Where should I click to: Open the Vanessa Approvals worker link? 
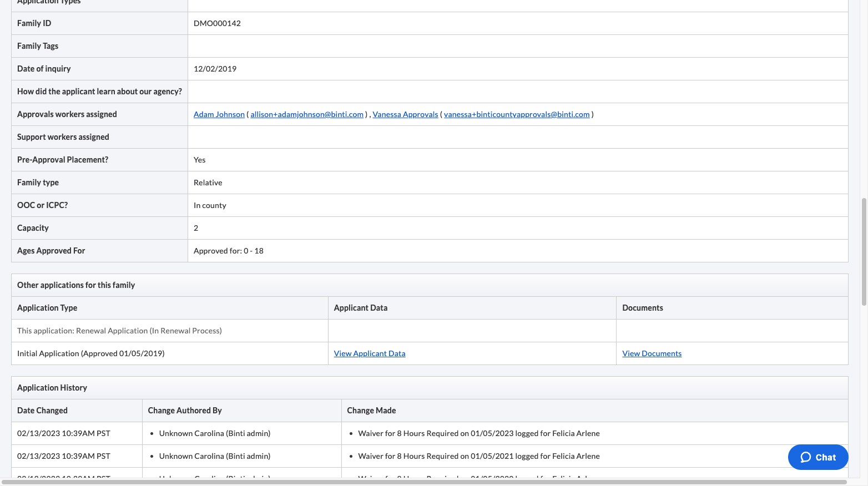coord(405,114)
